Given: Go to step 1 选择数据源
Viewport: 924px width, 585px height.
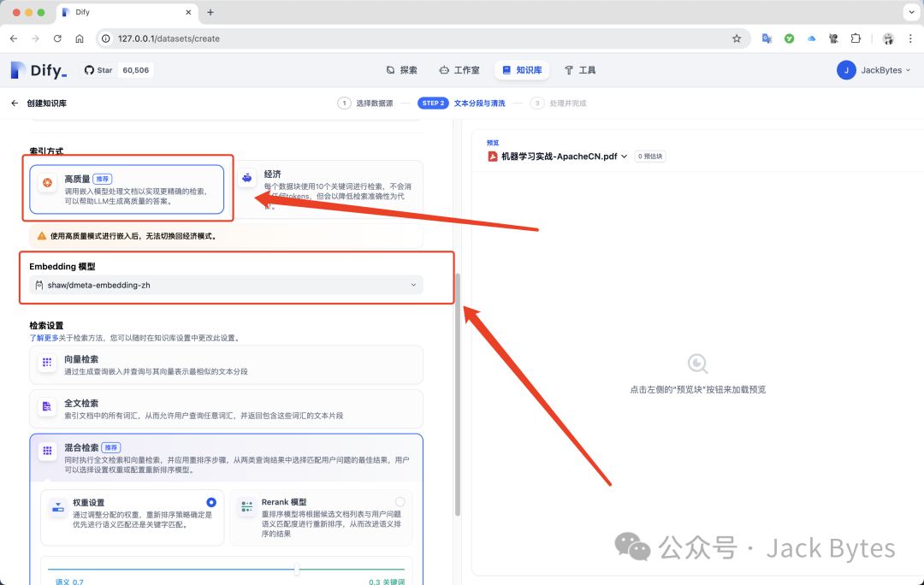Looking at the screenshot, I should click(x=365, y=103).
